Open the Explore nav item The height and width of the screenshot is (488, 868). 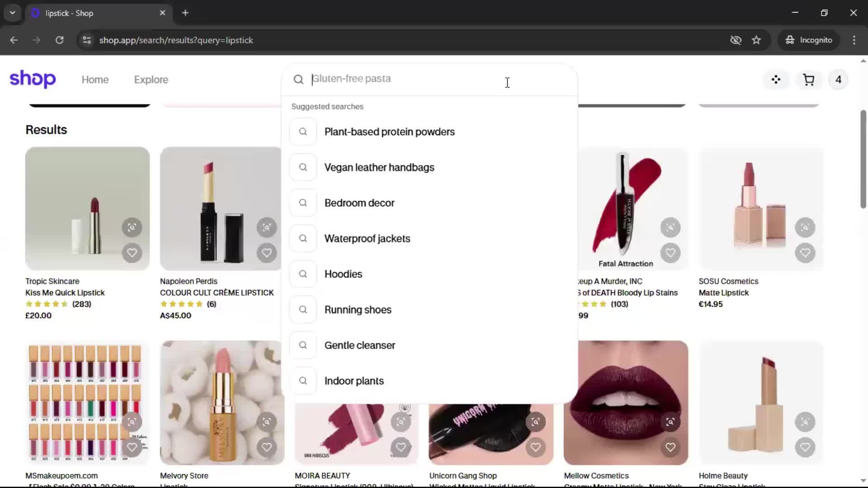coord(151,80)
